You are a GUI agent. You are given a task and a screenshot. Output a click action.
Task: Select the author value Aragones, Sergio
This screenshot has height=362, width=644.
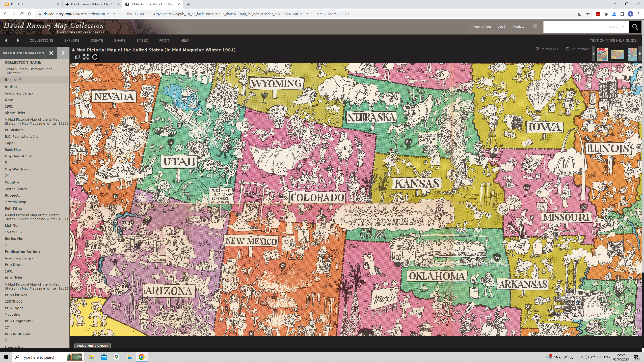(x=19, y=93)
